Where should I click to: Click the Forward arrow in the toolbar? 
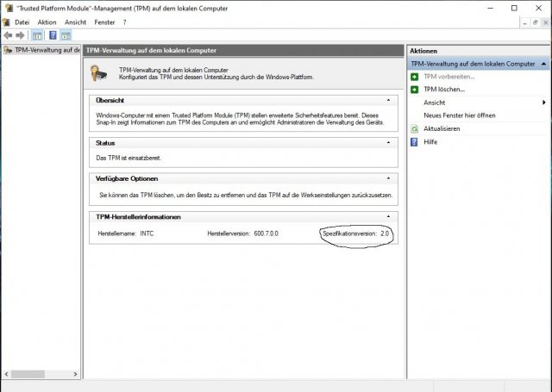[20, 35]
